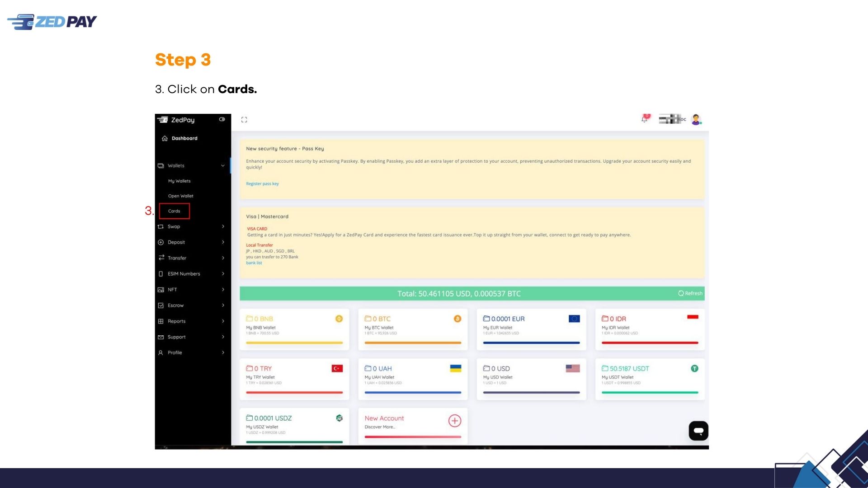Expand the Reports menu chevron
This screenshot has height=488, width=868.
click(x=223, y=321)
